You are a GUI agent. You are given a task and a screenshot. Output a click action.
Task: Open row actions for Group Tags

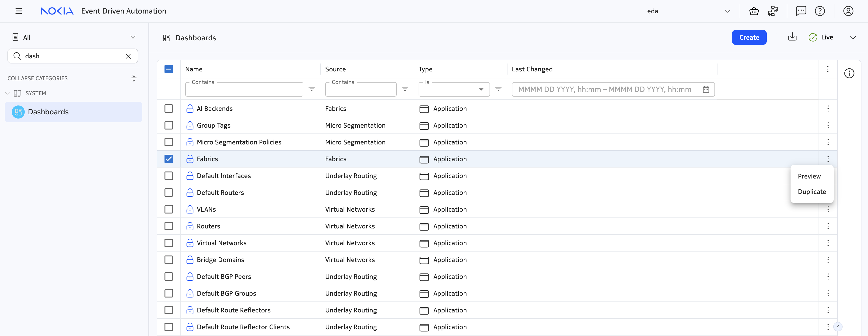tap(828, 125)
